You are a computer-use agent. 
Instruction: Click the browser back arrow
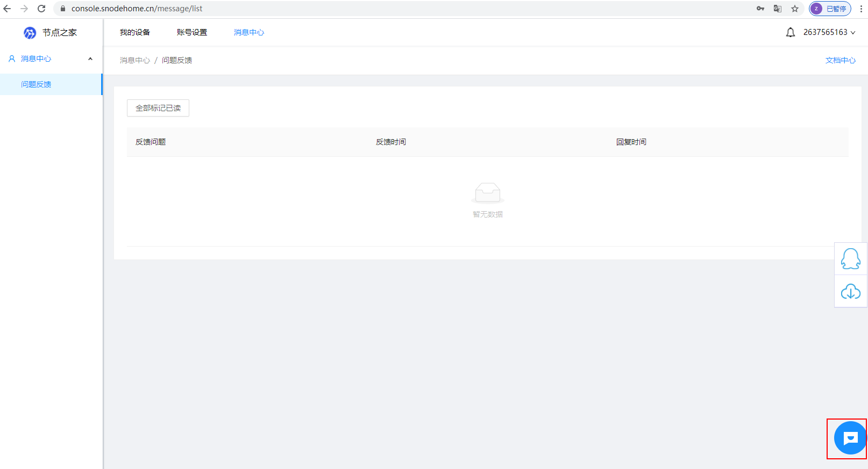click(x=7, y=9)
